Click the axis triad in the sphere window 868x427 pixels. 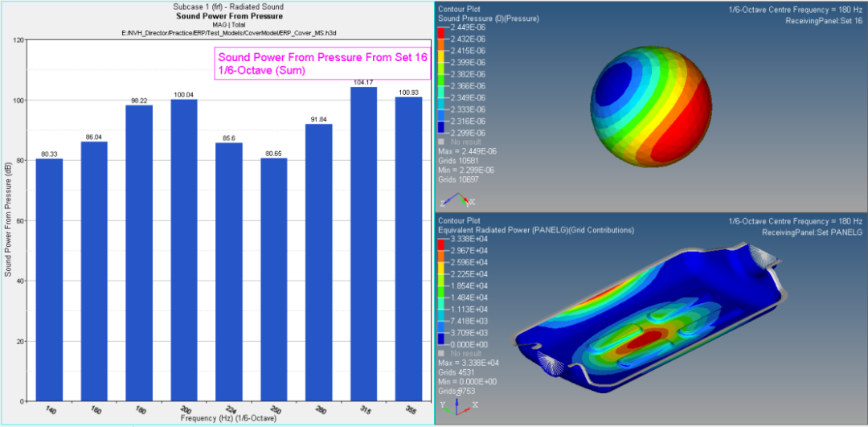[x=457, y=199]
